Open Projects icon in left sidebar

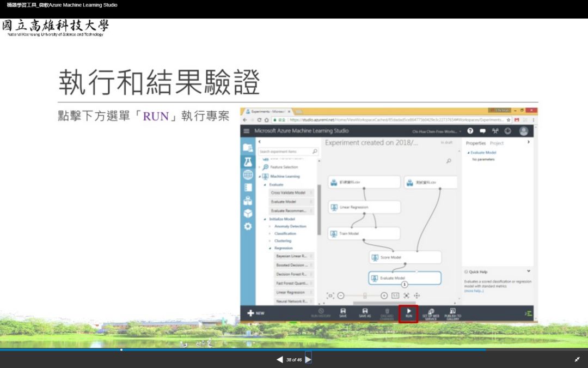[x=248, y=148]
